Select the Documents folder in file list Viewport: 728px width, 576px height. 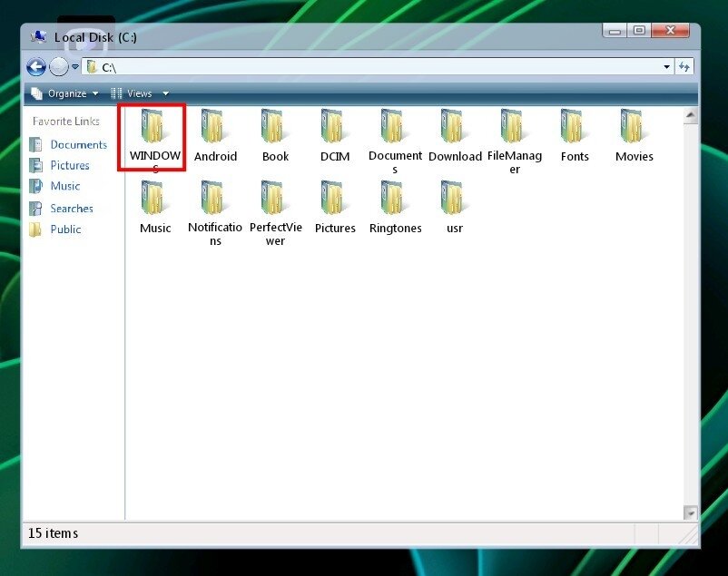[x=395, y=142]
